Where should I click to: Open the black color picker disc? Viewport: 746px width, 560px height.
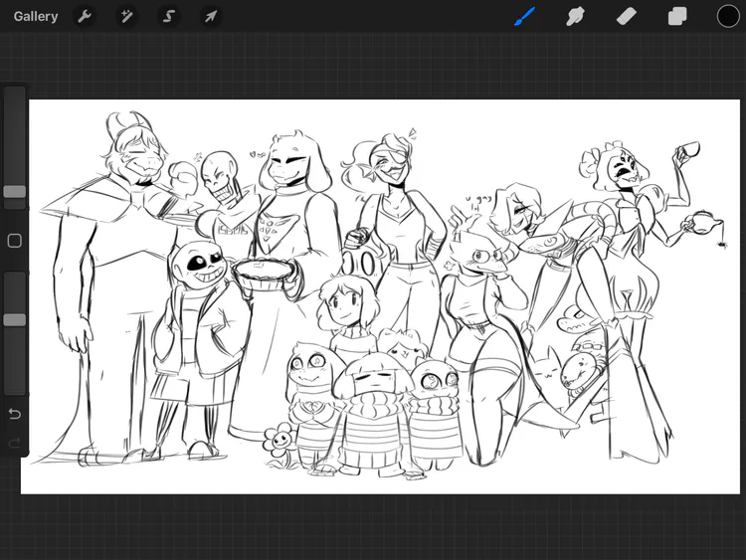(x=728, y=16)
